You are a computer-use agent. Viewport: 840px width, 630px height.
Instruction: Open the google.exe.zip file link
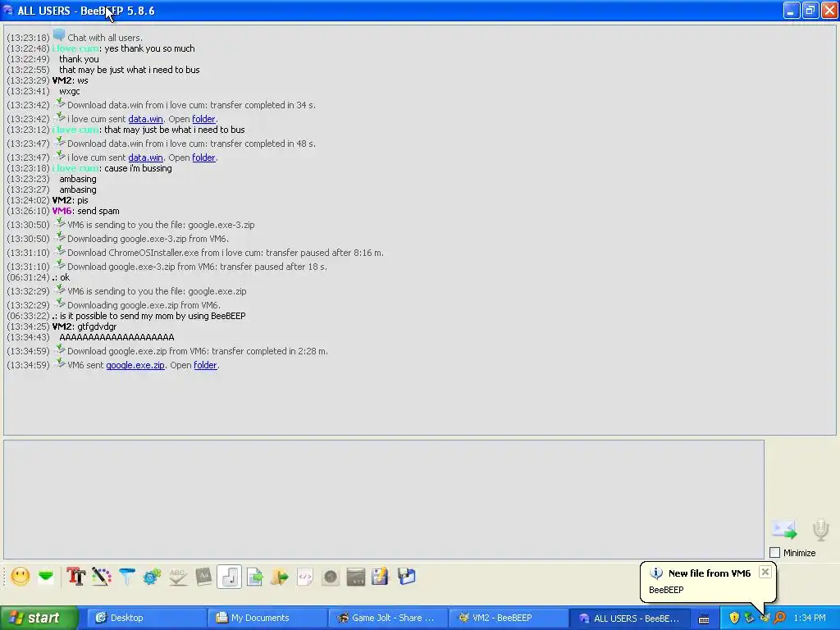coord(135,365)
